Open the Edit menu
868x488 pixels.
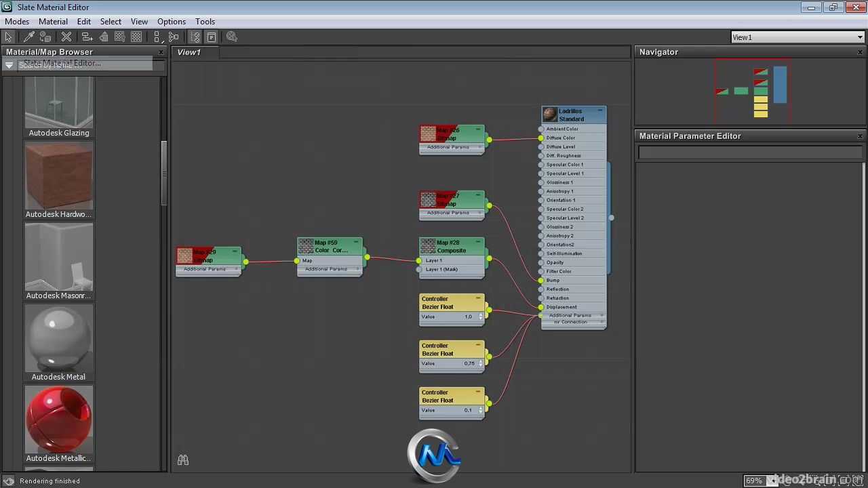point(84,22)
